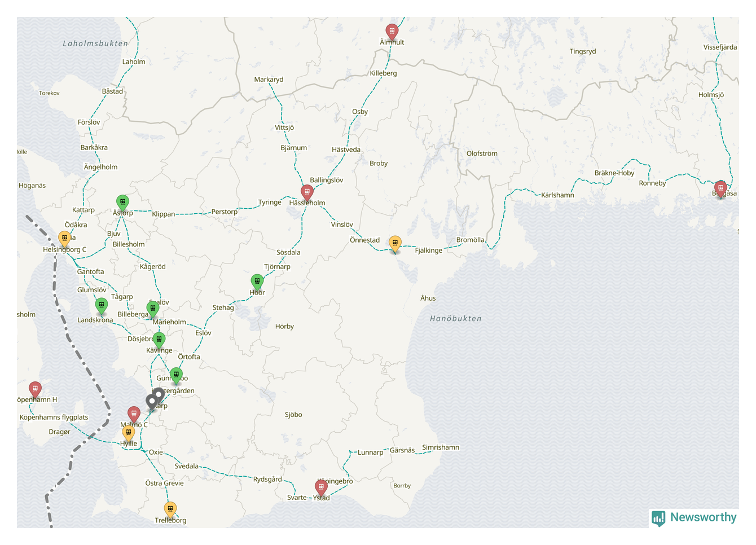Select the Höganäs label
Screen dimensions: 756x545
[x=32, y=186]
